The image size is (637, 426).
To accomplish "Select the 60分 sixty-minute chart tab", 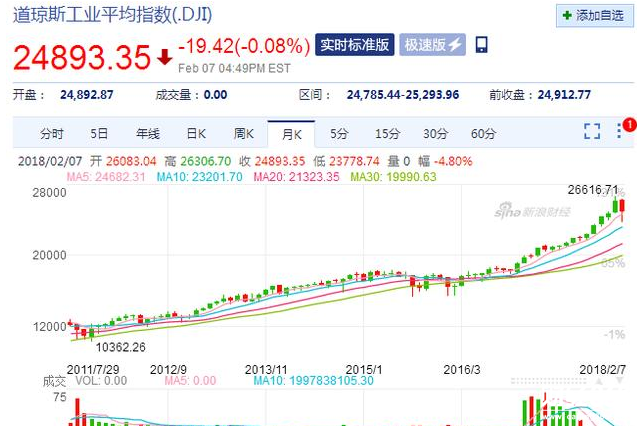I will click(483, 133).
